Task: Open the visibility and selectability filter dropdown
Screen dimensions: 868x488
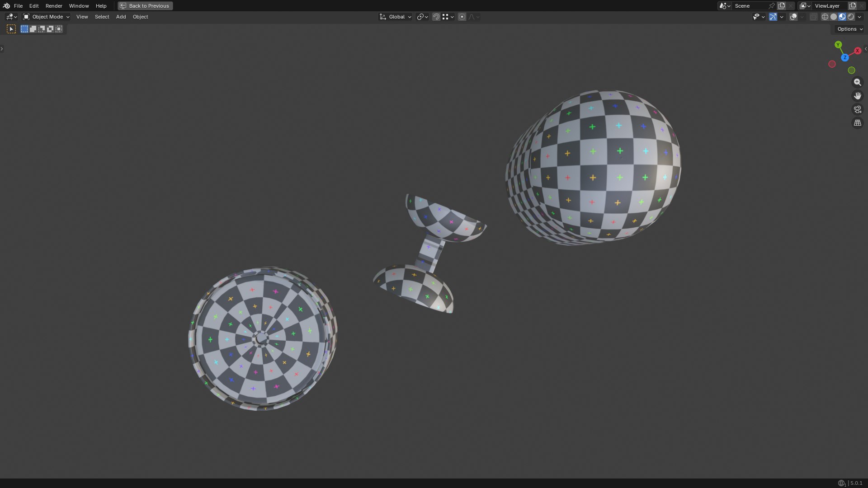Action: (x=759, y=17)
